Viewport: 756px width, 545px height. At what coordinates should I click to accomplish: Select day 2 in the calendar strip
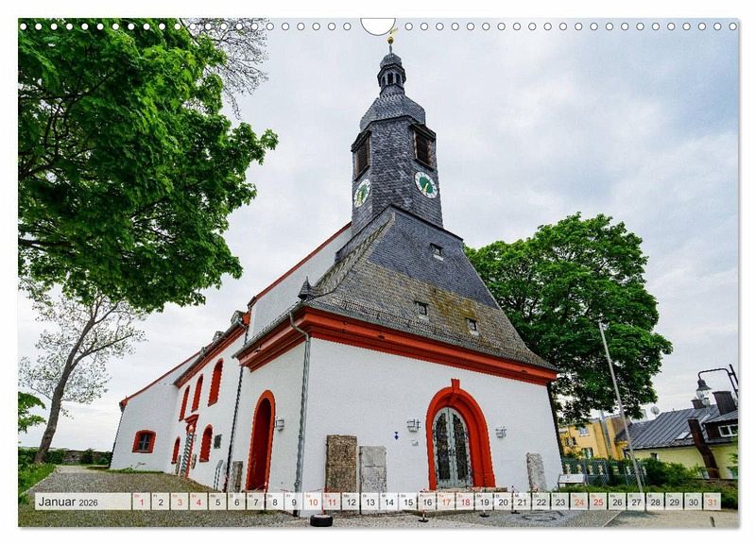pos(160,502)
